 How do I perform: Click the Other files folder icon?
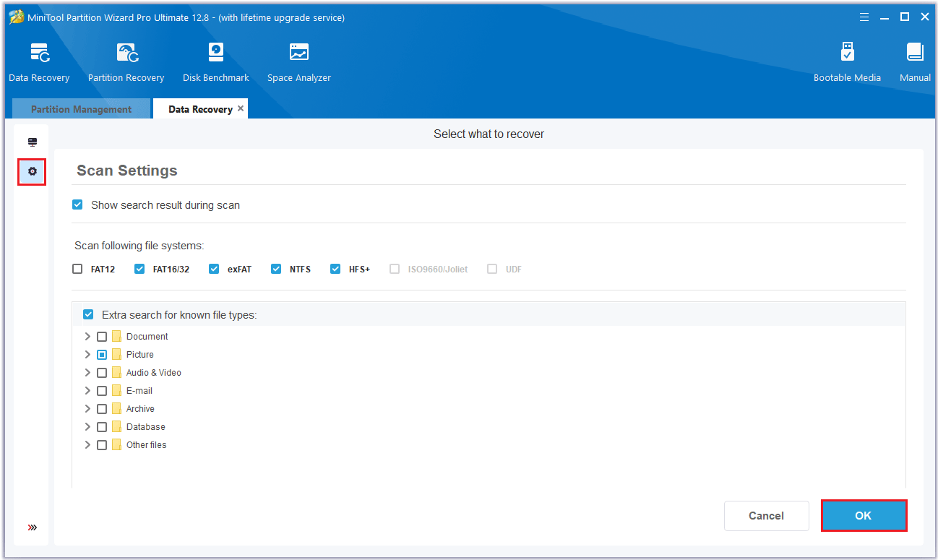(x=116, y=445)
